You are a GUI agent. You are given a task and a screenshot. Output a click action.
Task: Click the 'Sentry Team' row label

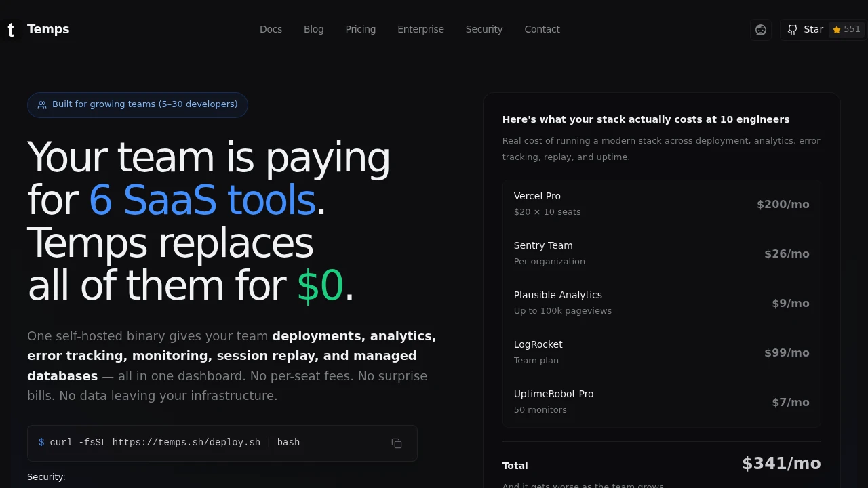[543, 245]
